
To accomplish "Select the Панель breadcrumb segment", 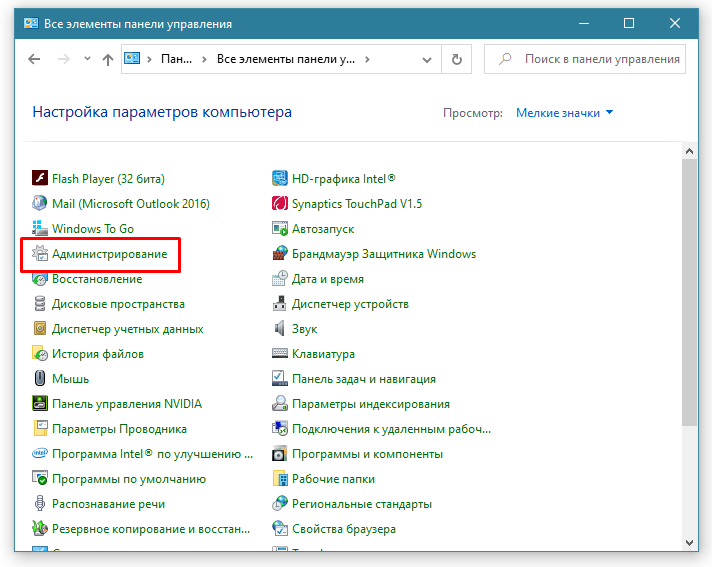I will click(x=176, y=59).
